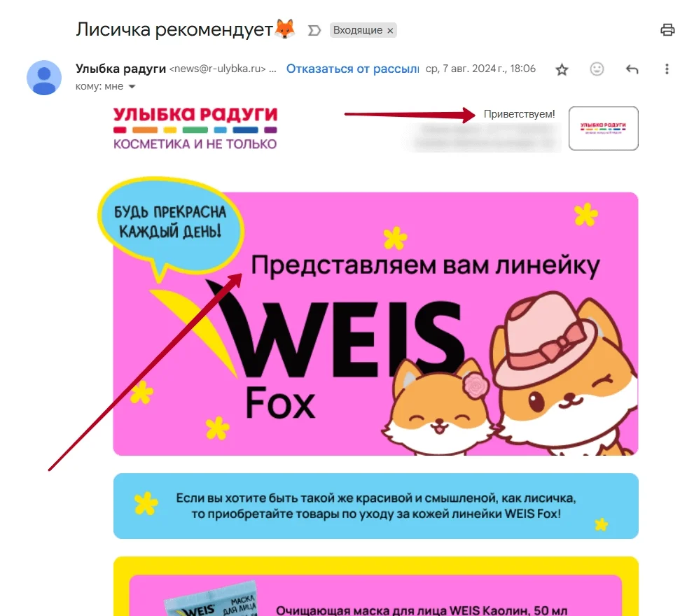Click the WEIS Fox pink banner
The image size is (687, 616).
coord(375,323)
